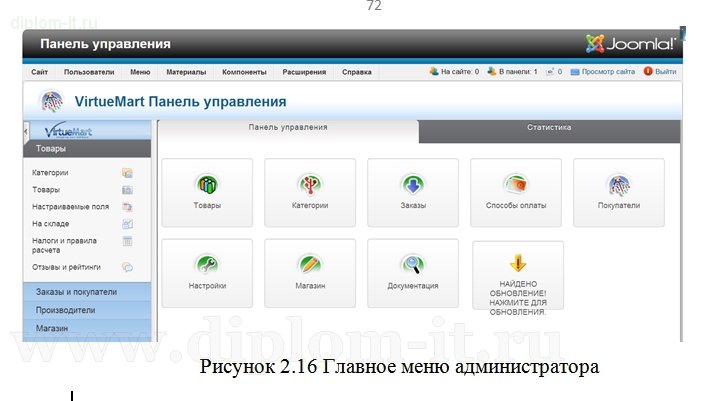Open Товары in the sidebar list
Screen dimensions: 722x401
[x=46, y=190]
